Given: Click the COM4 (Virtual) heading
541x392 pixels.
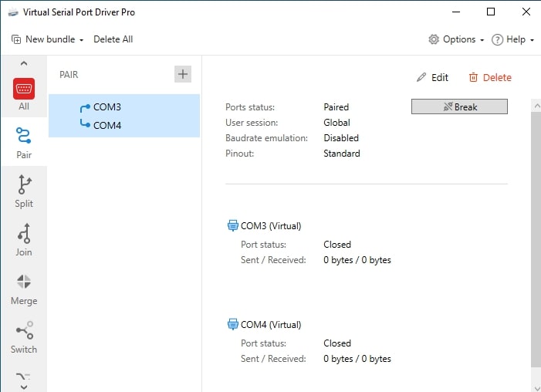Looking at the screenshot, I should tap(271, 324).
